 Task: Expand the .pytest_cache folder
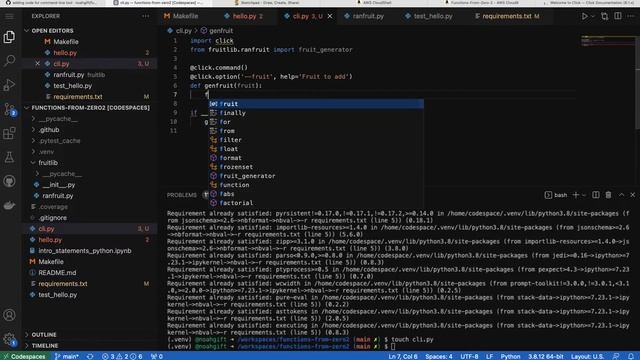tap(60, 141)
